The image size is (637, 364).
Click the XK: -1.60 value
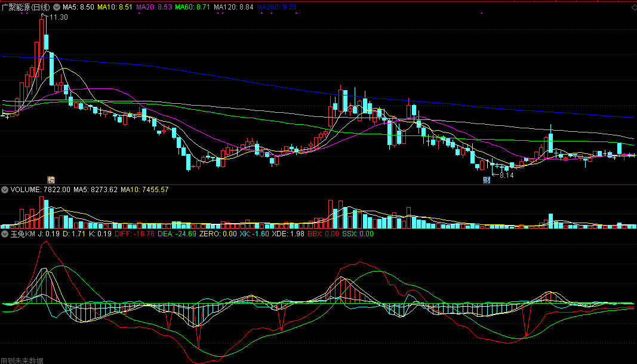coord(254,234)
